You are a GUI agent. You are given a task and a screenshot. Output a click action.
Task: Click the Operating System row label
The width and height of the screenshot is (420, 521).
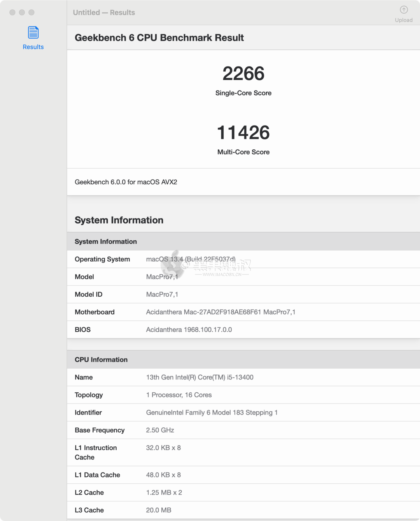pyautogui.click(x=102, y=259)
